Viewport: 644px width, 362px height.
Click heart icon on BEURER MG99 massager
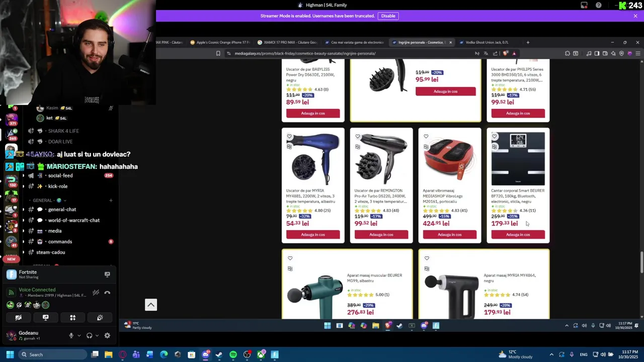290,258
